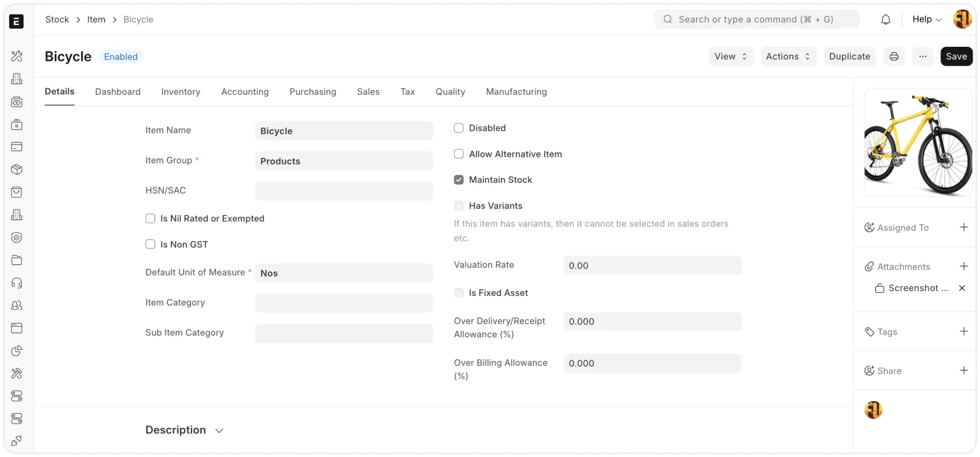
Task: Open the three-dots more options menu
Action: (923, 57)
